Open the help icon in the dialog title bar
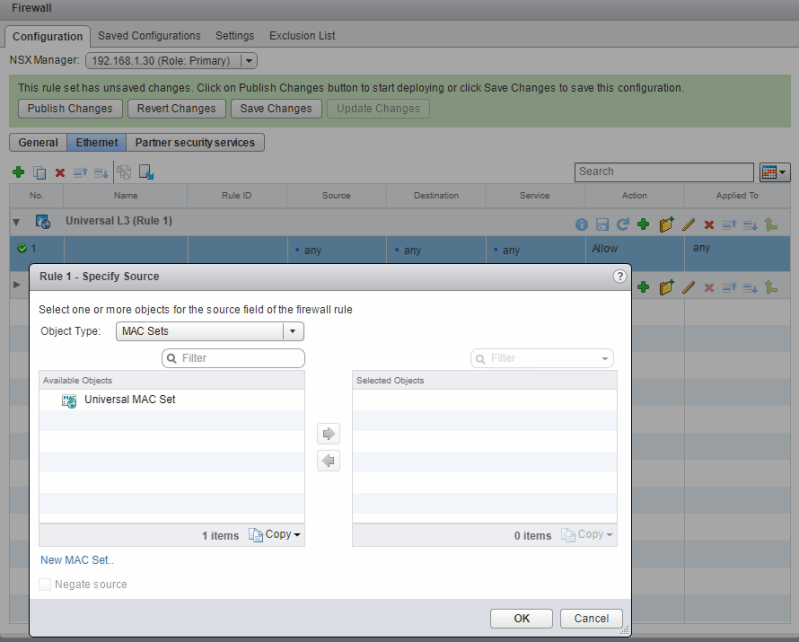799x642 pixels. coord(619,275)
